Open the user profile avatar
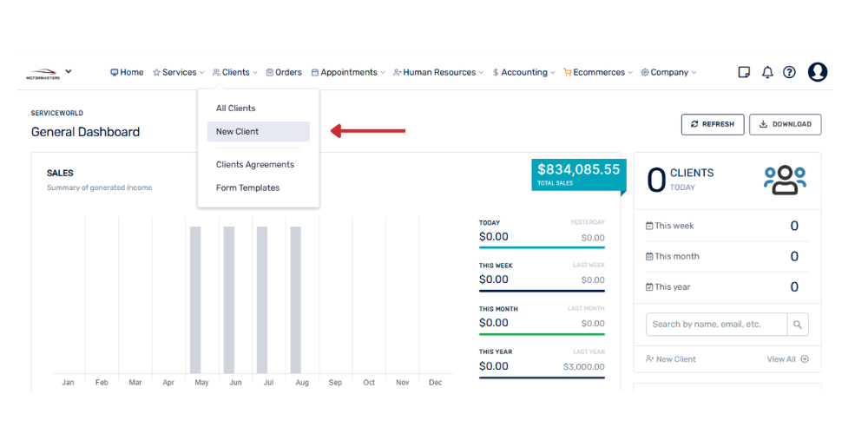 click(818, 72)
